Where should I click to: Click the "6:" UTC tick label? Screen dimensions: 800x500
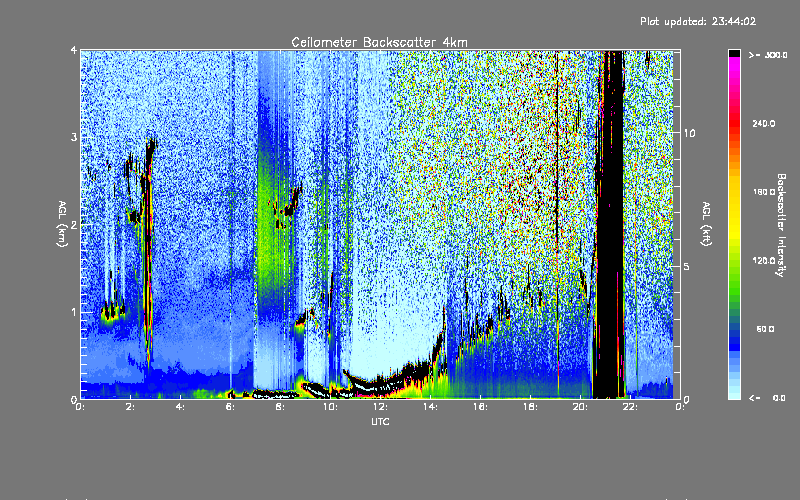coord(230,407)
